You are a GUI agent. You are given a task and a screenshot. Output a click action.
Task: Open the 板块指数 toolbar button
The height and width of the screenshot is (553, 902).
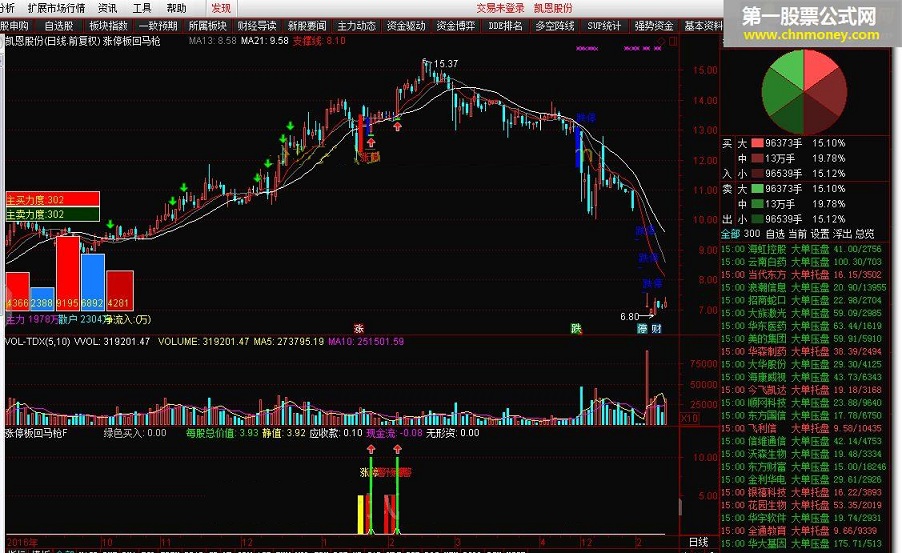point(109,26)
